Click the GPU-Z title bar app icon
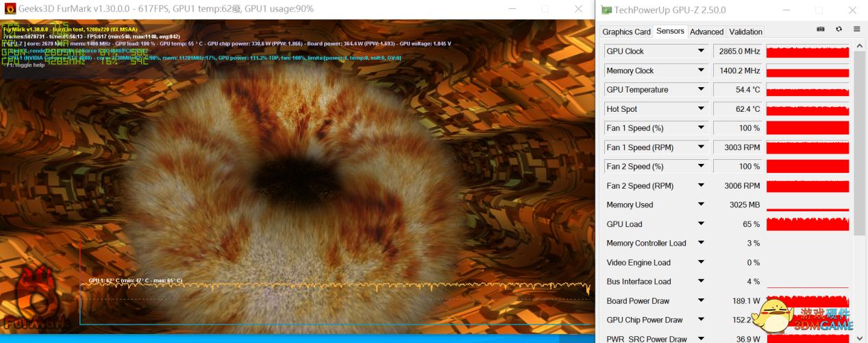 606,10
